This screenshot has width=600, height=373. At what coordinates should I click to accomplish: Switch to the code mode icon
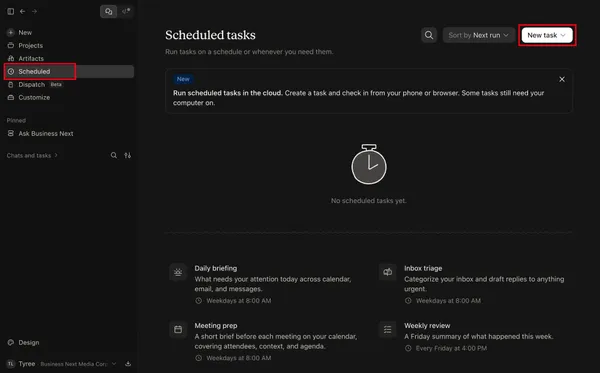pos(126,11)
